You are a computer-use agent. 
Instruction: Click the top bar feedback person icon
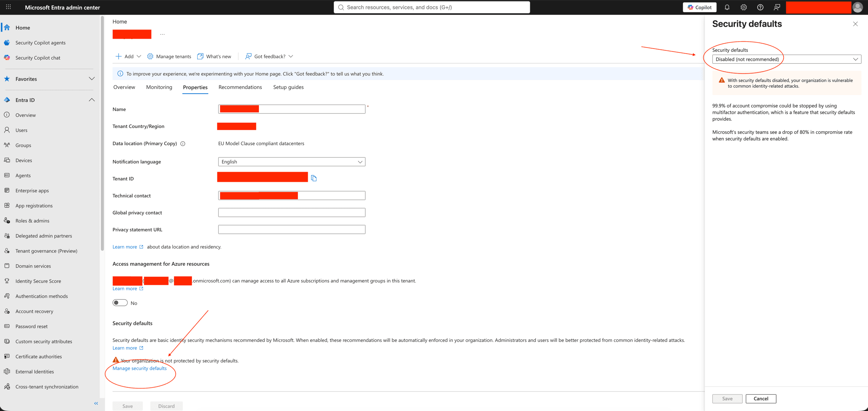[x=777, y=7]
